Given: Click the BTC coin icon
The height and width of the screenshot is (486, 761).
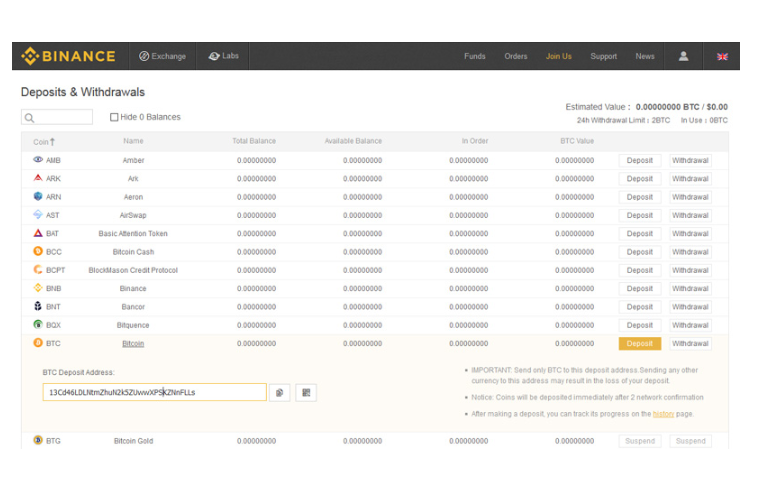Looking at the screenshot, I should click(x=38, y=343).
